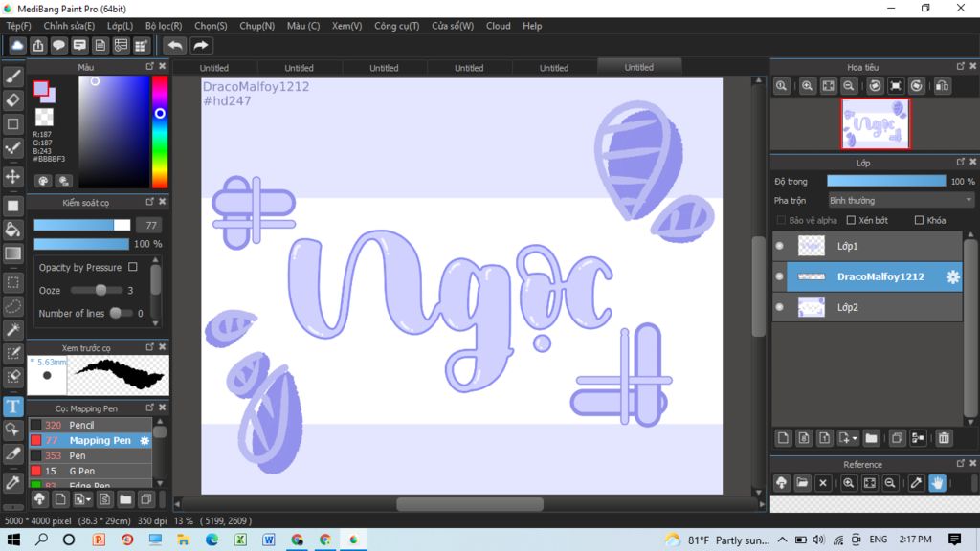Zoom in on the navigator panel

click(x=808, y=86)
